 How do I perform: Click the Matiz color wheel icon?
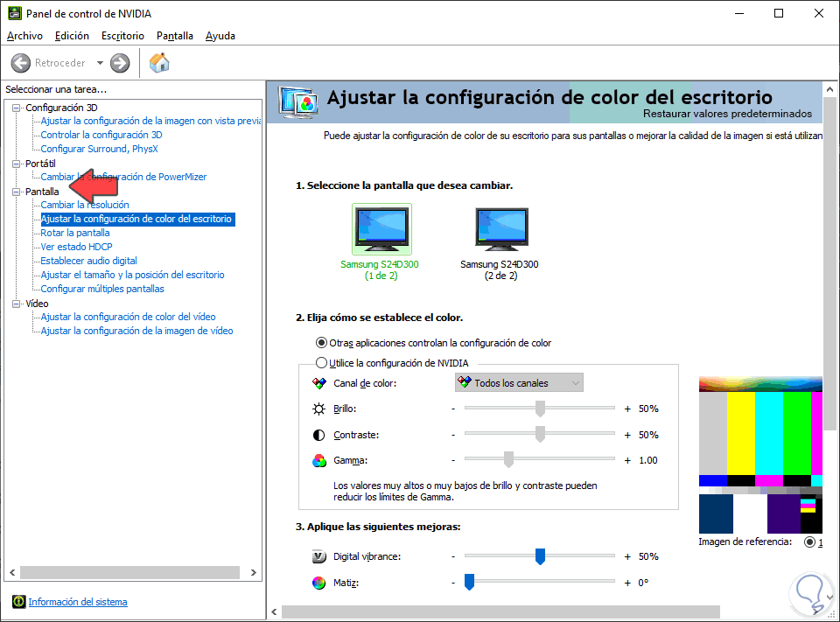coord(318,583)
